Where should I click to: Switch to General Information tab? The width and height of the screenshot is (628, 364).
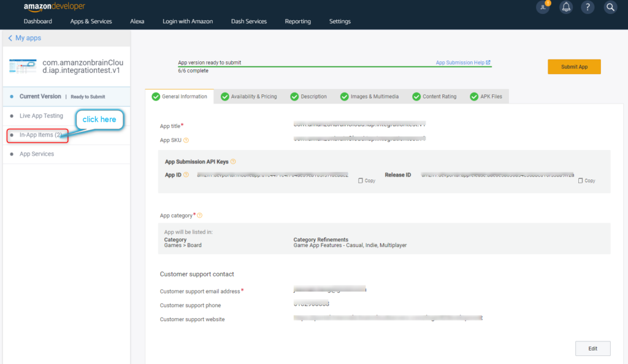tap(180, 96)
